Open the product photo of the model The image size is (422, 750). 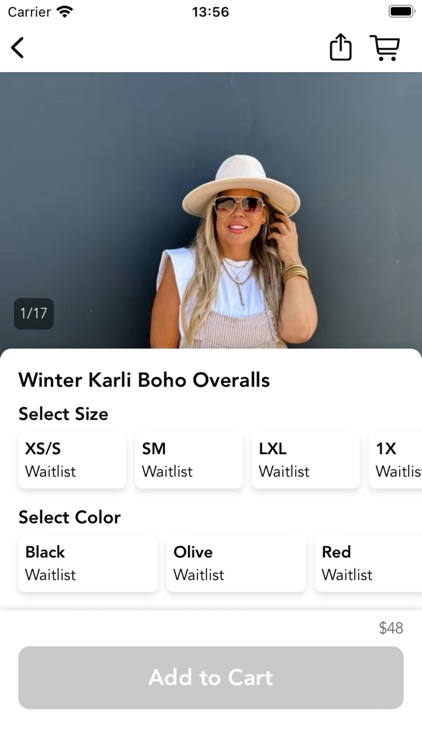tap(211, 210)
